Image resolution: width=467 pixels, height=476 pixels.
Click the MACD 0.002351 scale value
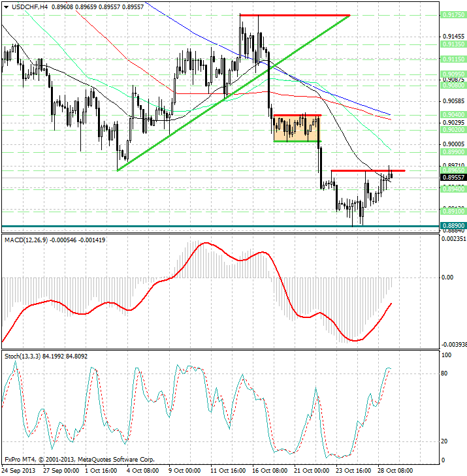point(454,239)
